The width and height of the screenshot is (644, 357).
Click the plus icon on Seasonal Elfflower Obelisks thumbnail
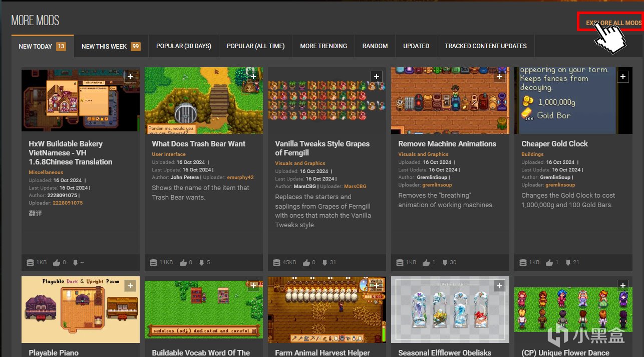[x=500, y=286]
